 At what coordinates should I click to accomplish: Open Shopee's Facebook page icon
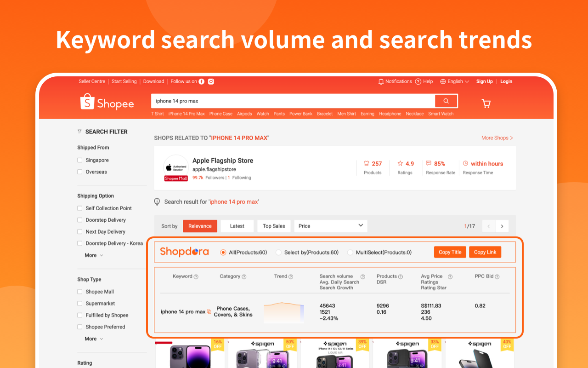tap(202, 81)
